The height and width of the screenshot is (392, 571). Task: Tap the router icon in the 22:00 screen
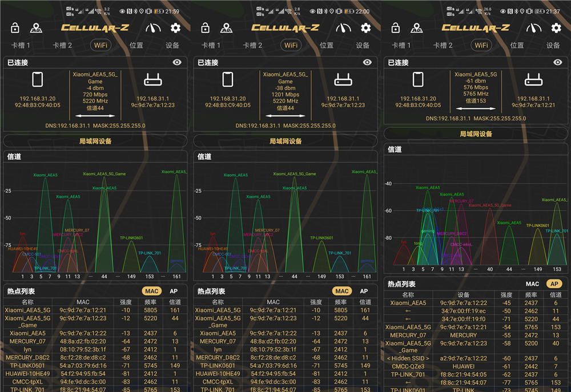(x=343, y=80)
